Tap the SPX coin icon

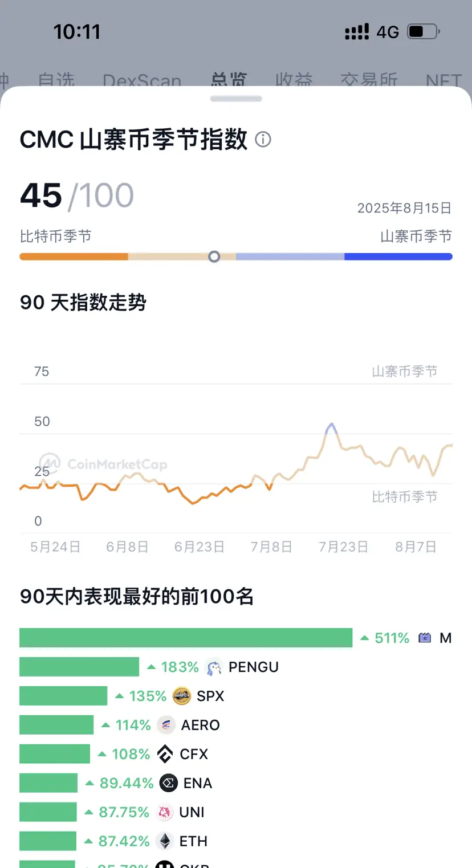pos(181,696)
